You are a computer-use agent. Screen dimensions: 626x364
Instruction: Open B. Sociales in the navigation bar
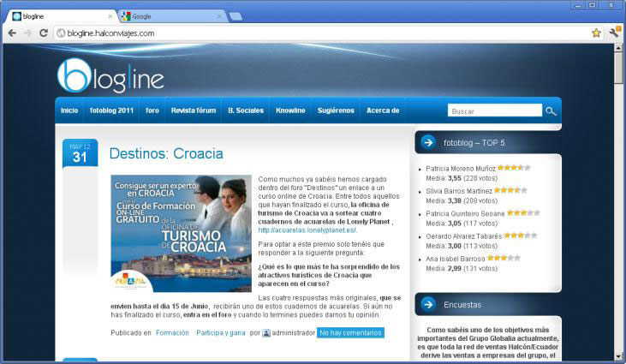pyautogui.click(x=246, y=110)
